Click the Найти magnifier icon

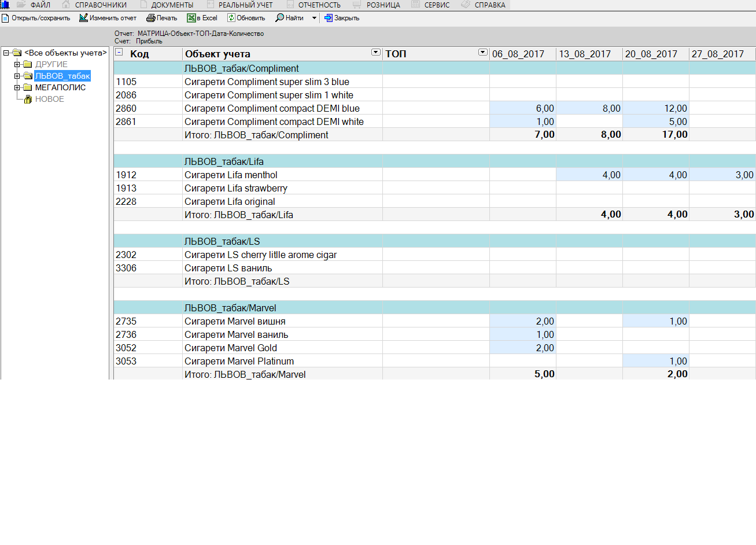point(280,18)
